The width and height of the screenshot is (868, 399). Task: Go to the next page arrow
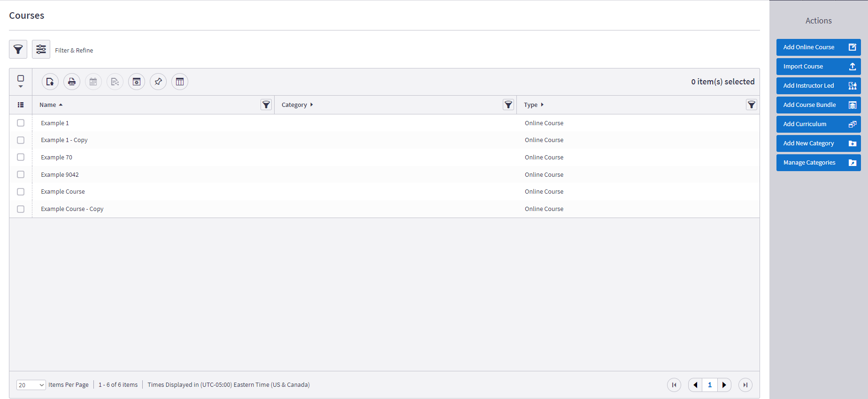724,385
